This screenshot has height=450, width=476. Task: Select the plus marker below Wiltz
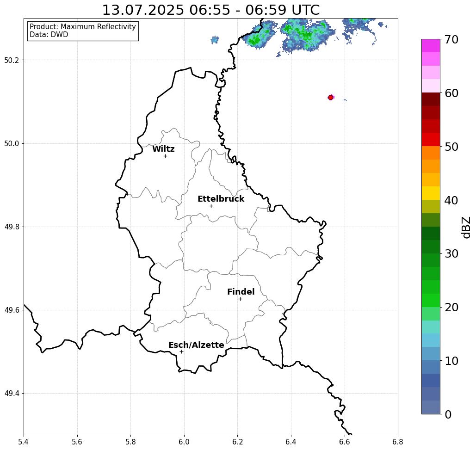[x=166, y=156]
